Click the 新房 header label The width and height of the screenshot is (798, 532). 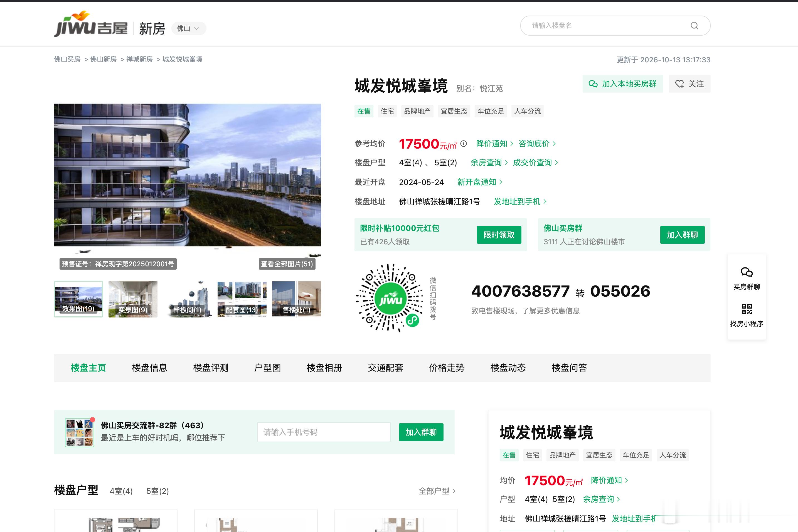152,28
